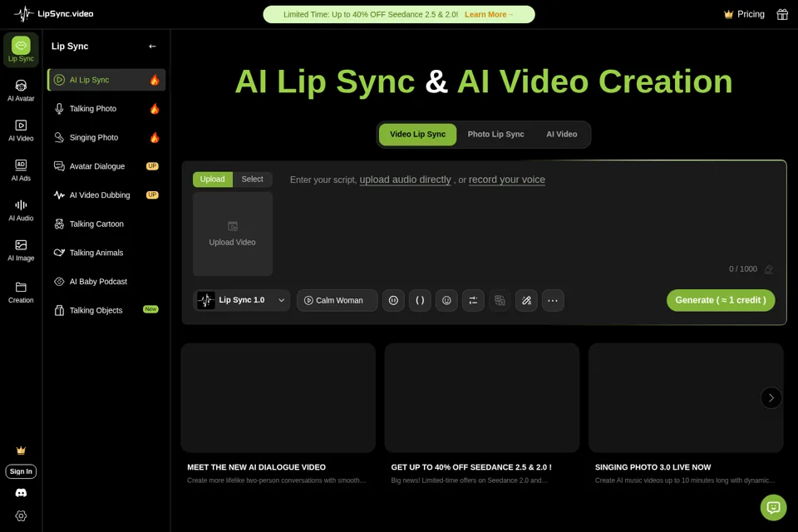The width and height of the screenshot is (798, 532).
Task: Click the LipSync.video logo
Action: 53,14
